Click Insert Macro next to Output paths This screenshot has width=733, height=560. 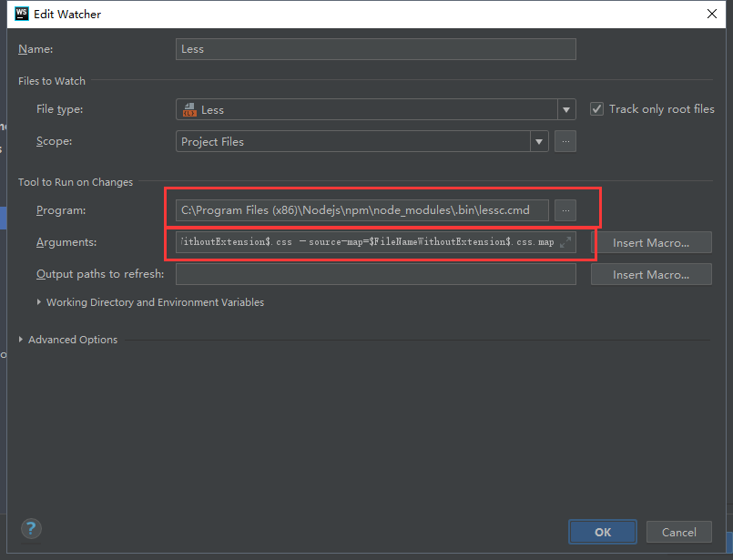click(x=651, y=273)
